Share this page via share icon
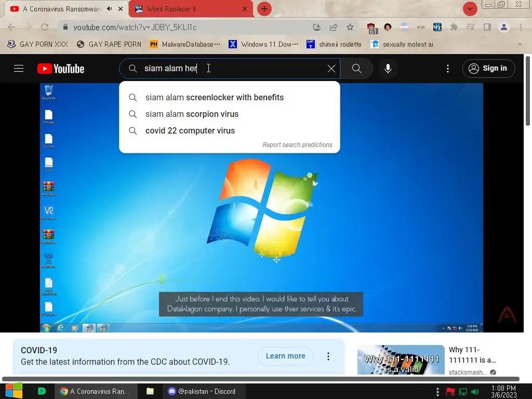This screenshot has height=399, width=532. (x=334, y=27)
